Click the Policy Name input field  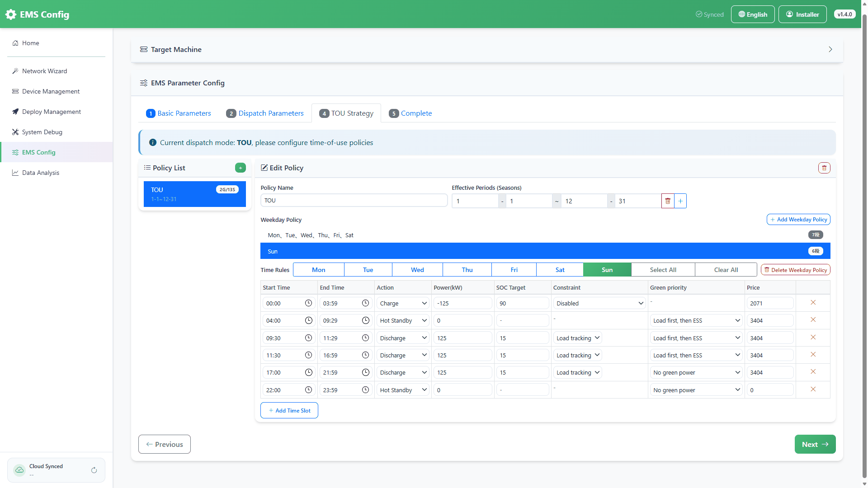coord(354,201)
